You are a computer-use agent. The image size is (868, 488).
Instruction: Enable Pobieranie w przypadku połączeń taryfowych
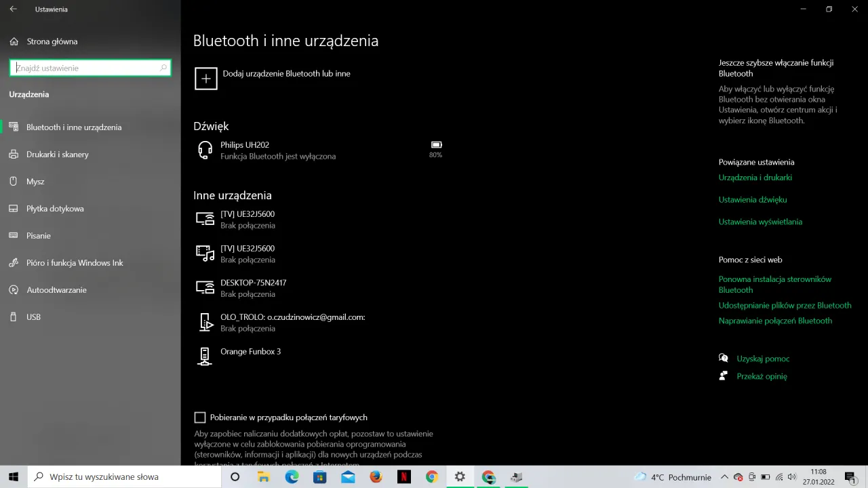click(x=200, y=418)
